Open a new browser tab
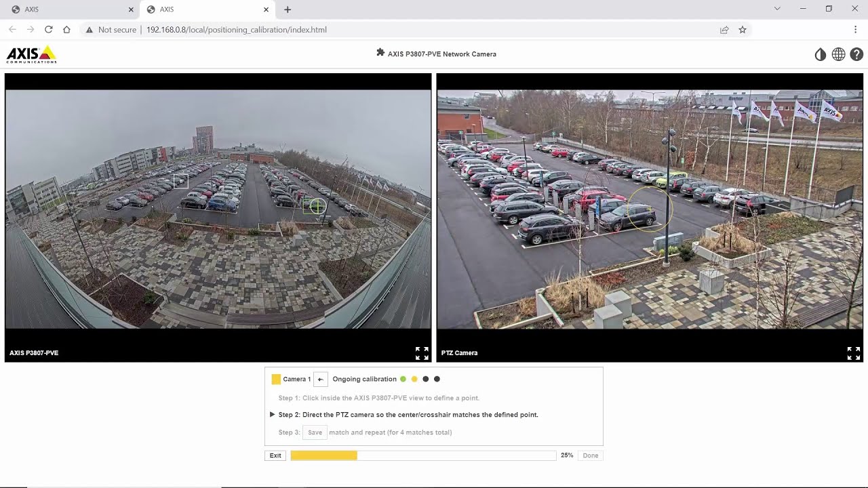 coord(288,9)
